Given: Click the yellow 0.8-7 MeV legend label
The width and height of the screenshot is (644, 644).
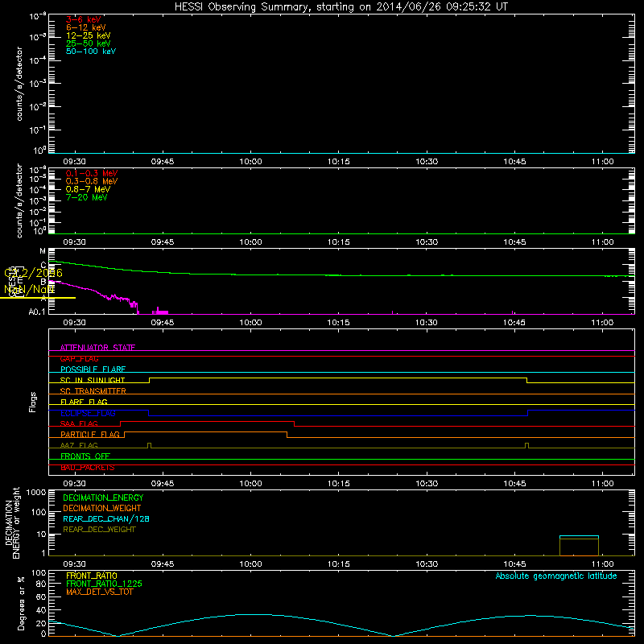Looking at the screenshot, I should (x=88, y=189).
